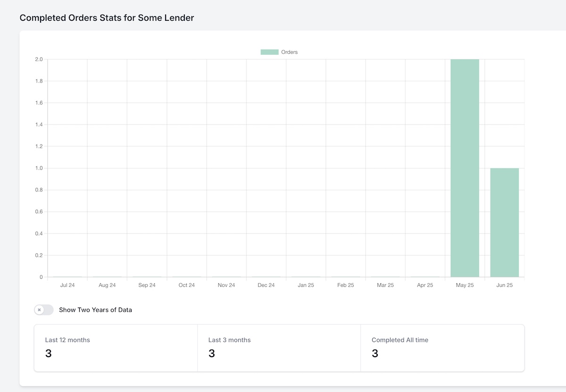Click the May 25 axis label
The width and height of the screenshot is (566, 392).
point(465,285)
